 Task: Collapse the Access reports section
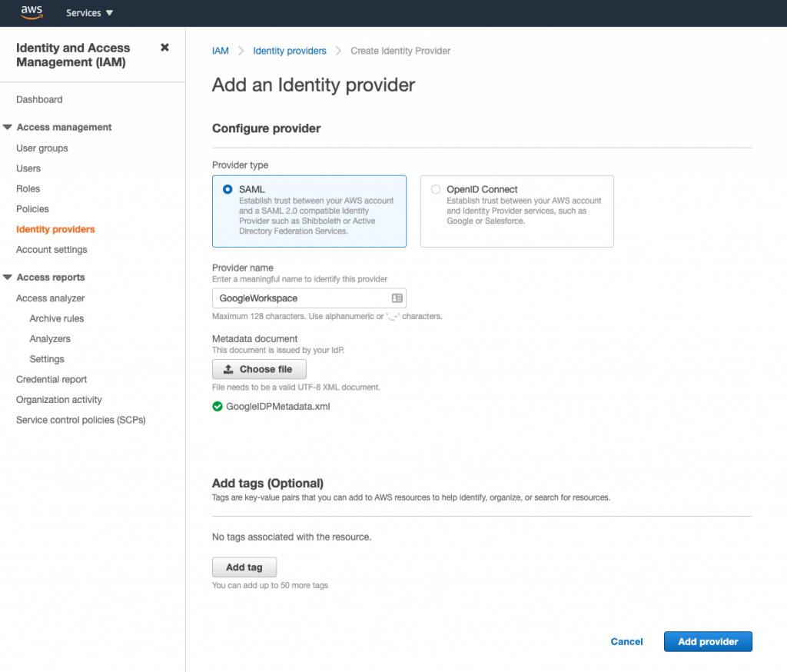tap(8, 277)
